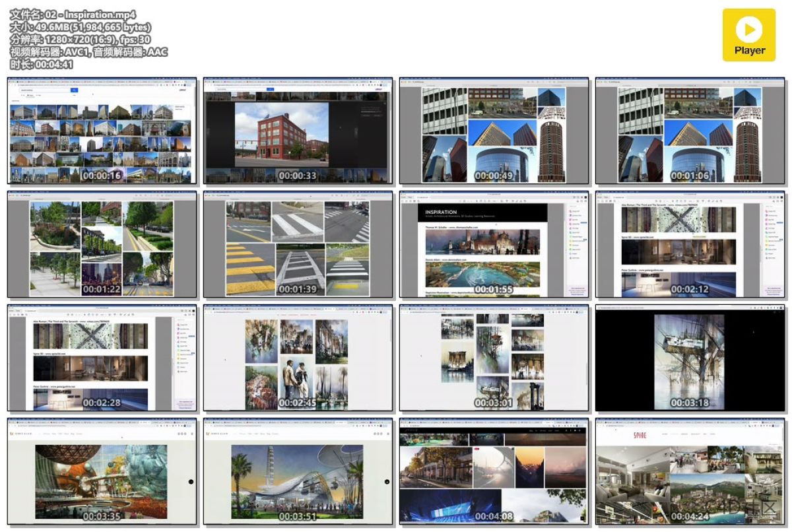Click the yellow Player application icon
The height and width of the screenshot is (532, 792).
(749, 33)
